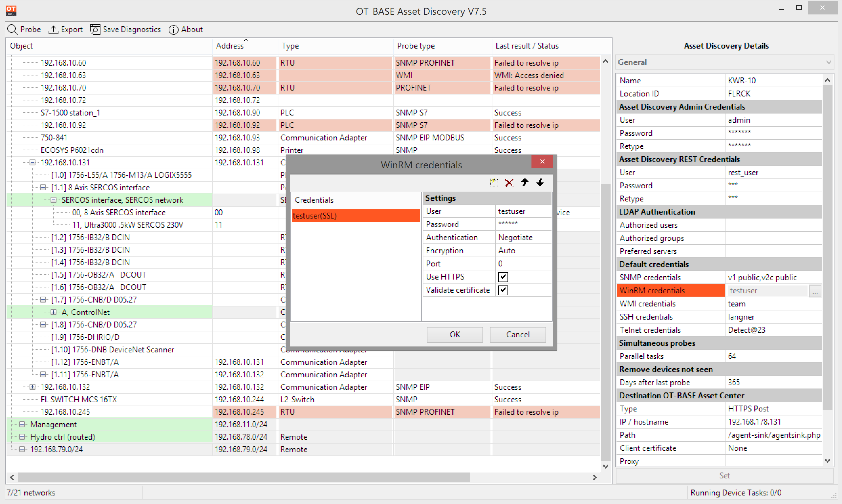
Task: Edit the User field testuser in Settings
Action: click(x=523, y=211)
